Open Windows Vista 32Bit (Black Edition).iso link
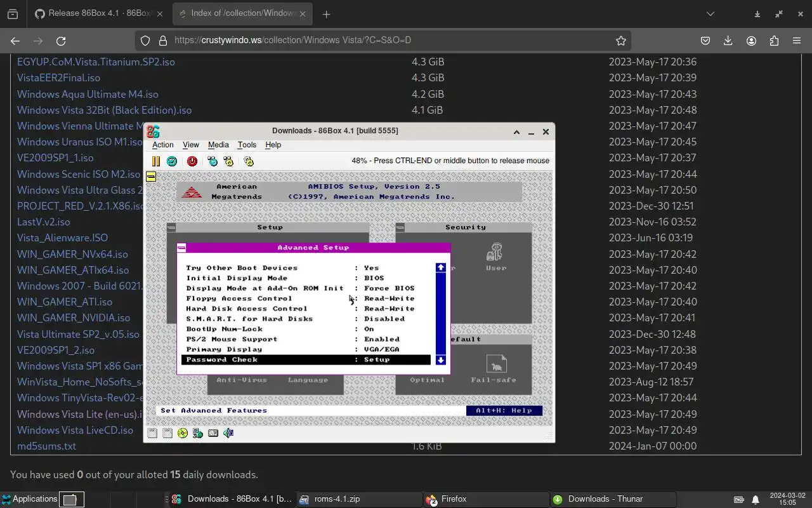The height and width of the screenshot is (508, 812). point(104,110)
